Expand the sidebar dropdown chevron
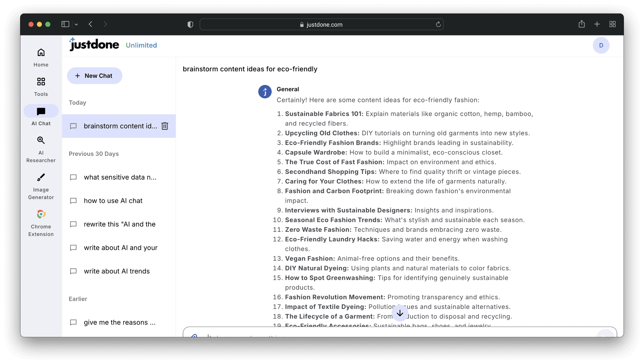 (x=76, y=24)
